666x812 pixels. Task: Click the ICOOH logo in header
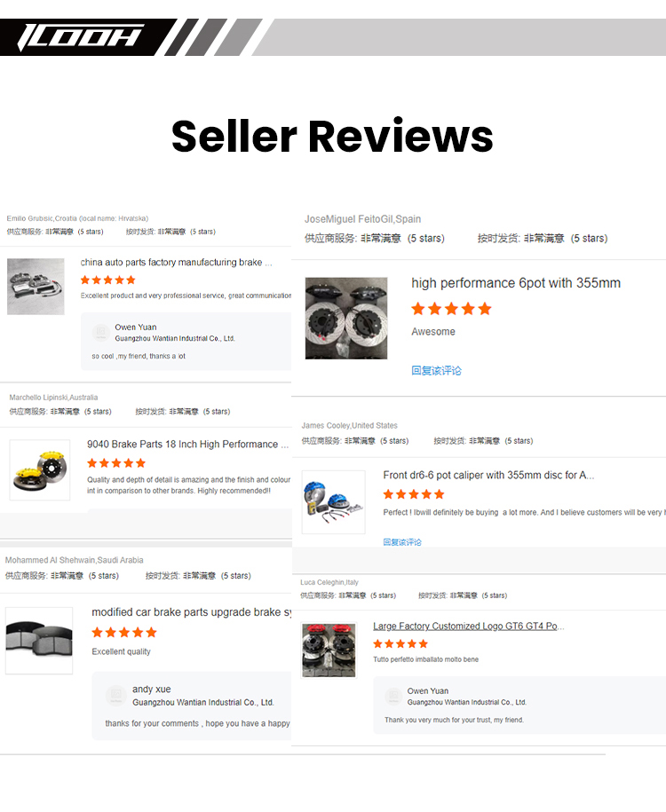click(80, 38)
